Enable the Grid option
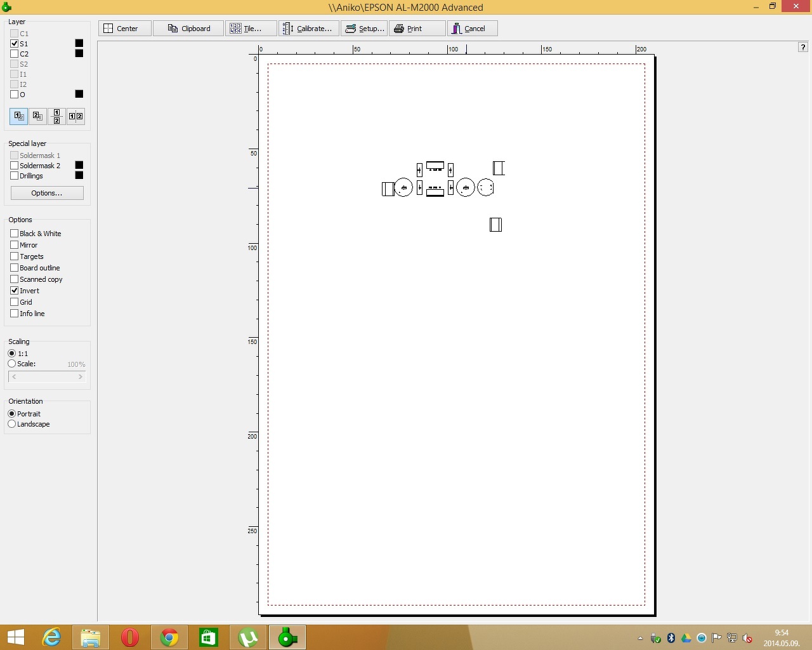The width and height of the screenshot is (812, 650). (x=14, y=302)
